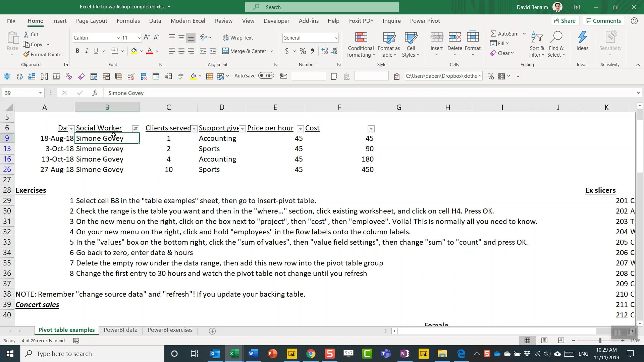Enable Wrap Text for the cell
This screenshot has width=644, height=362.
click(x=238, y=38)
